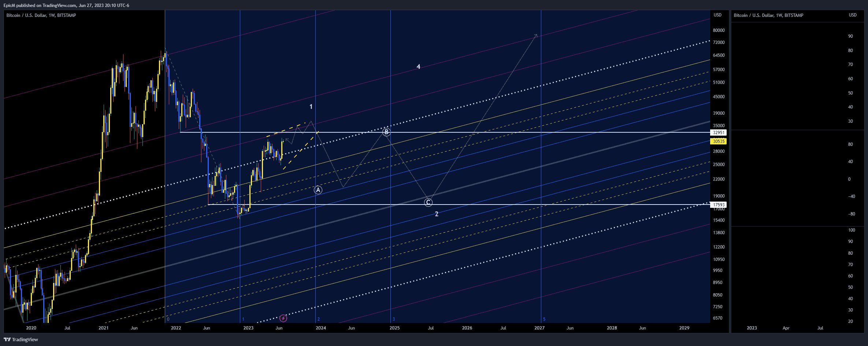868x346 pixels.
Task: Click the 2028 time axis label
Action: pos(612,328)
